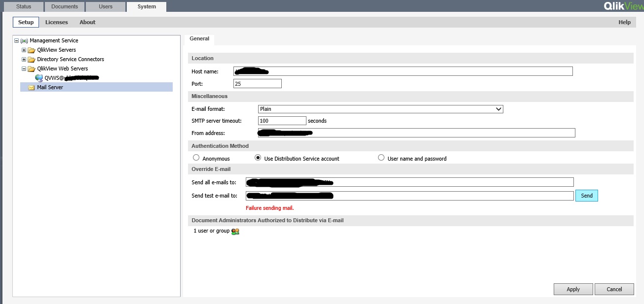Select the Management Service root label
The image size is (644, 304).
tap(54, 40)
